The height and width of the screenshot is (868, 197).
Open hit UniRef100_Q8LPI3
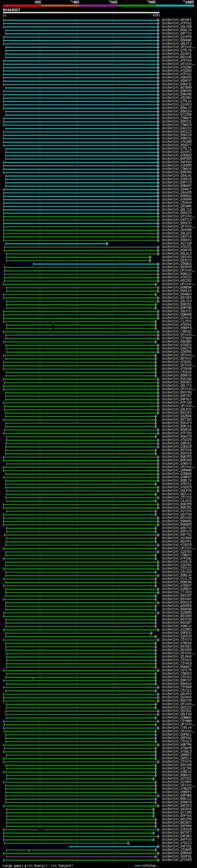tap(177, 43)
